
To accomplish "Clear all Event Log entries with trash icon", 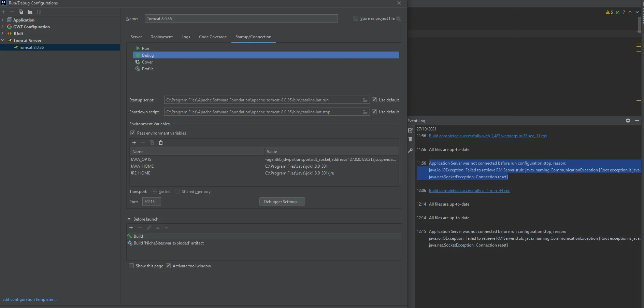I will pyautogui.click(x=410, y=139).
